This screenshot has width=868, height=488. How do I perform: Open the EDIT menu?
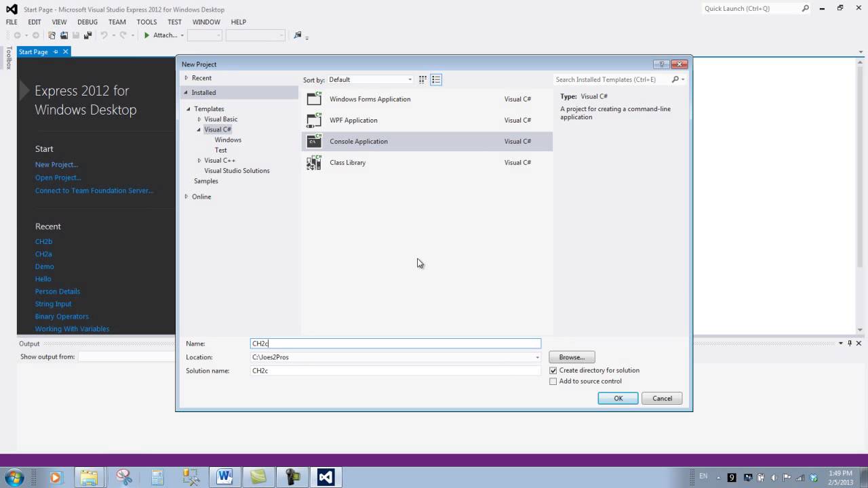tap(35, 22)
